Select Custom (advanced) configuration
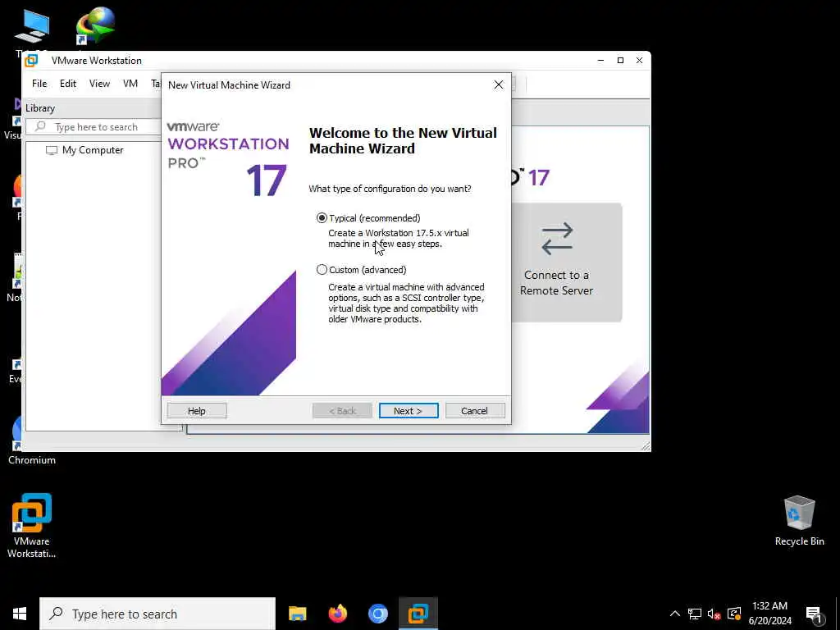Image resolution: width=840 pixels, height=630 pixels. (x=362, y=269)
